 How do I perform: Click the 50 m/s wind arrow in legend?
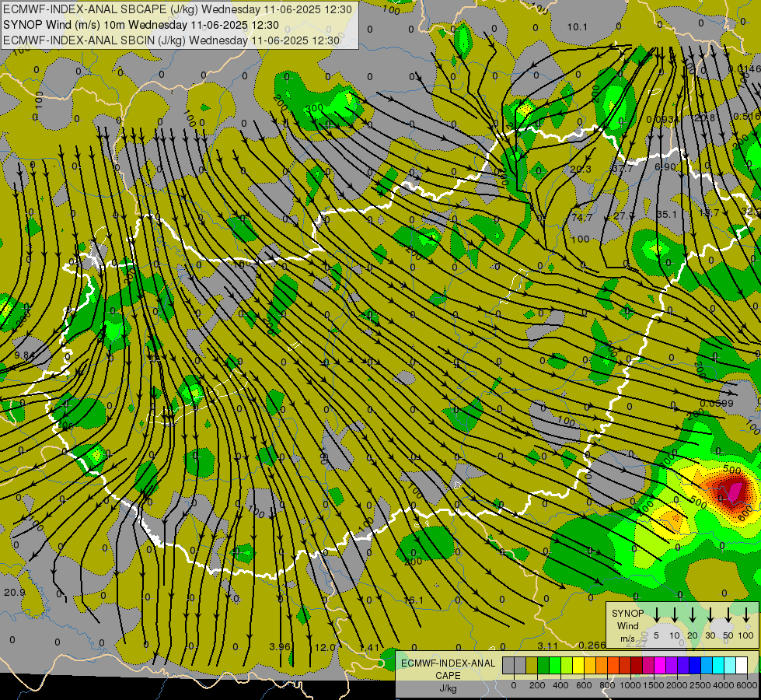728,614
